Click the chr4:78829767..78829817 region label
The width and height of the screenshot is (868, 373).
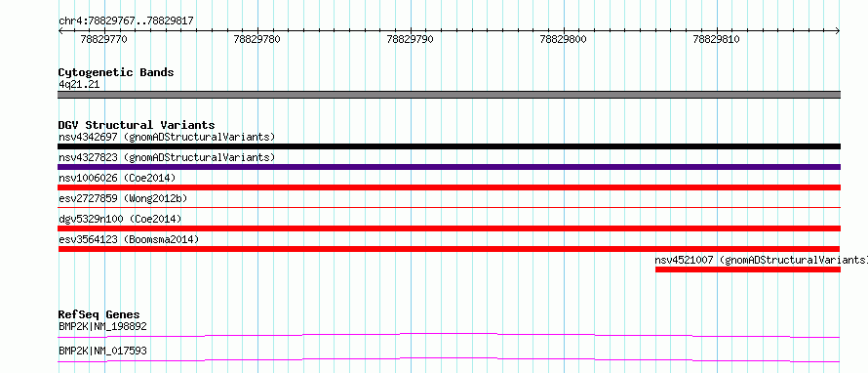(x=126, y=21)
